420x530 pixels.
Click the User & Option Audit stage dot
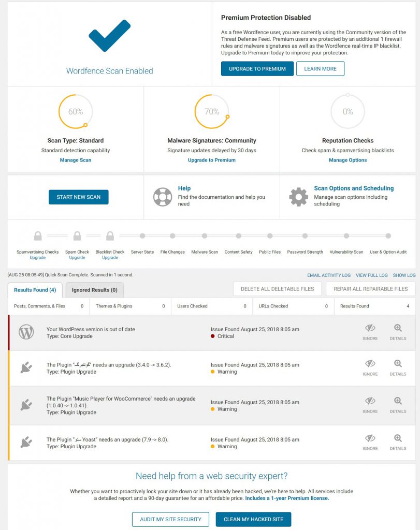tap(388, 236)
